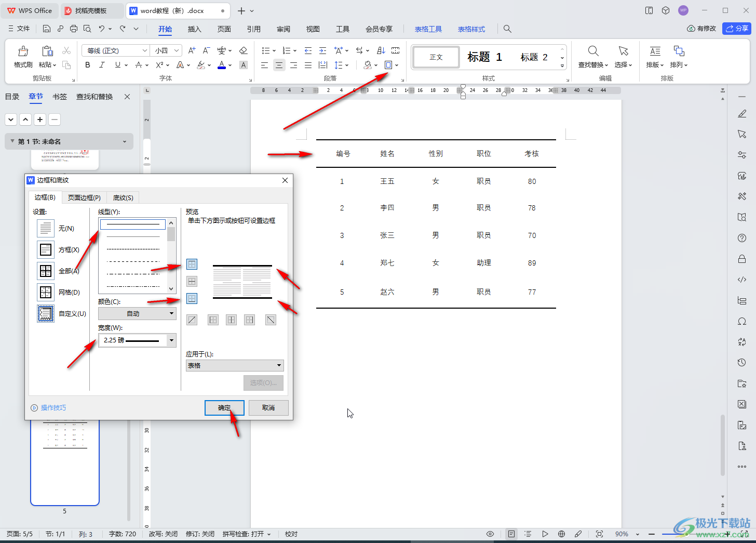The image size is (756, 543).
Task: Open the border Width (宽度) dropdown
Action: [x=137, y=340]
